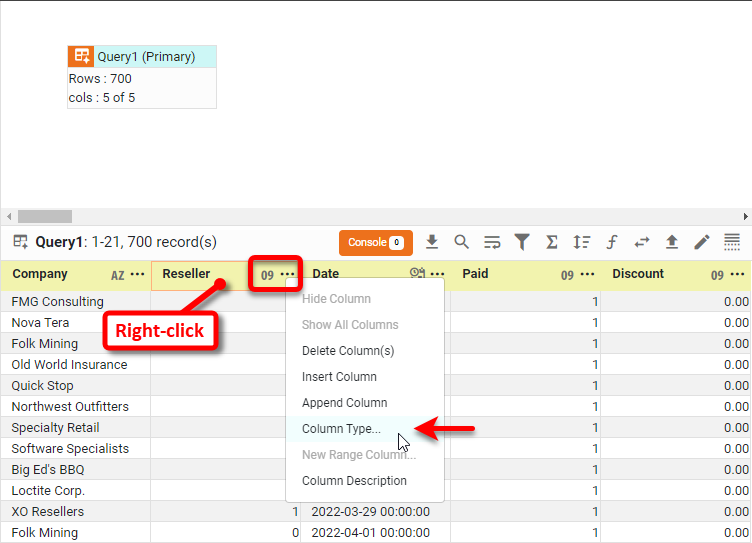Screen dimensions: 752x543
Task: Open the search magnifier tool
Action: coord(462,242)
